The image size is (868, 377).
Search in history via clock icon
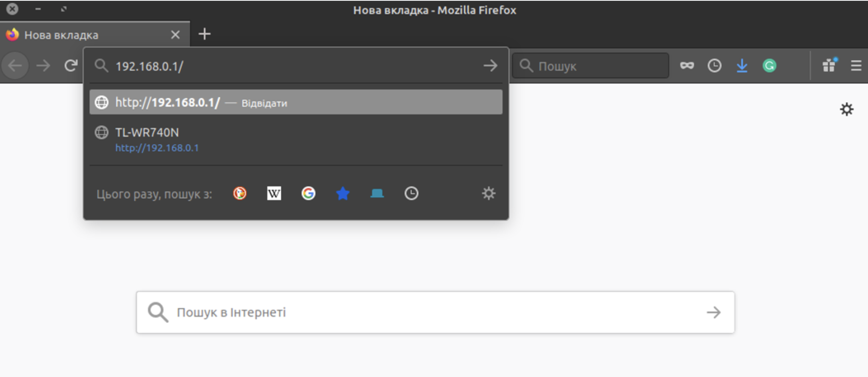411,194
